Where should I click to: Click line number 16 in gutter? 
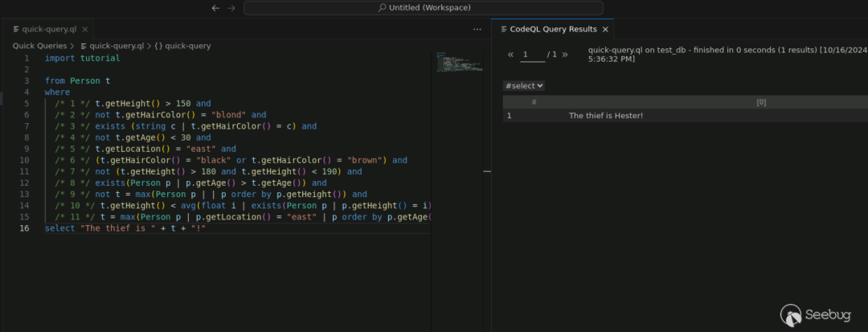tap(24, 228)
